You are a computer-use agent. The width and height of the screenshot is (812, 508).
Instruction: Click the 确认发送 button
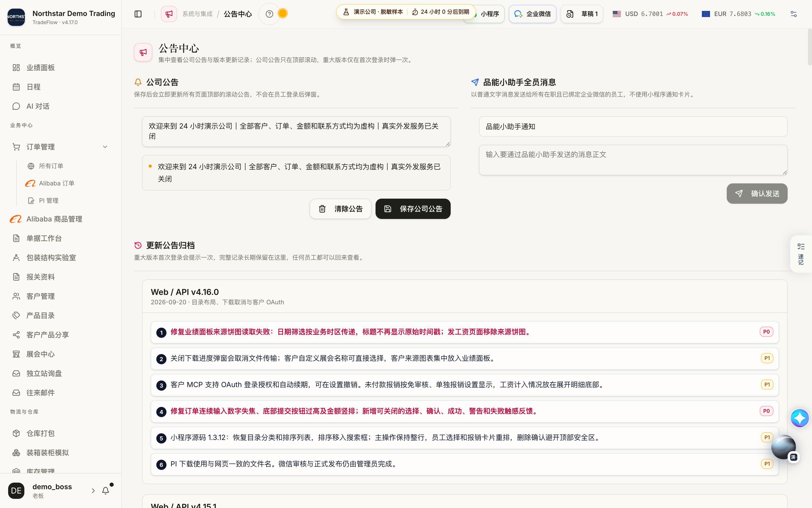(757, 194)
